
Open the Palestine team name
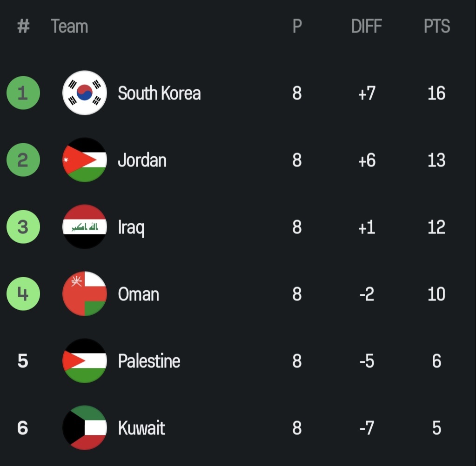(x=149, y=361)
